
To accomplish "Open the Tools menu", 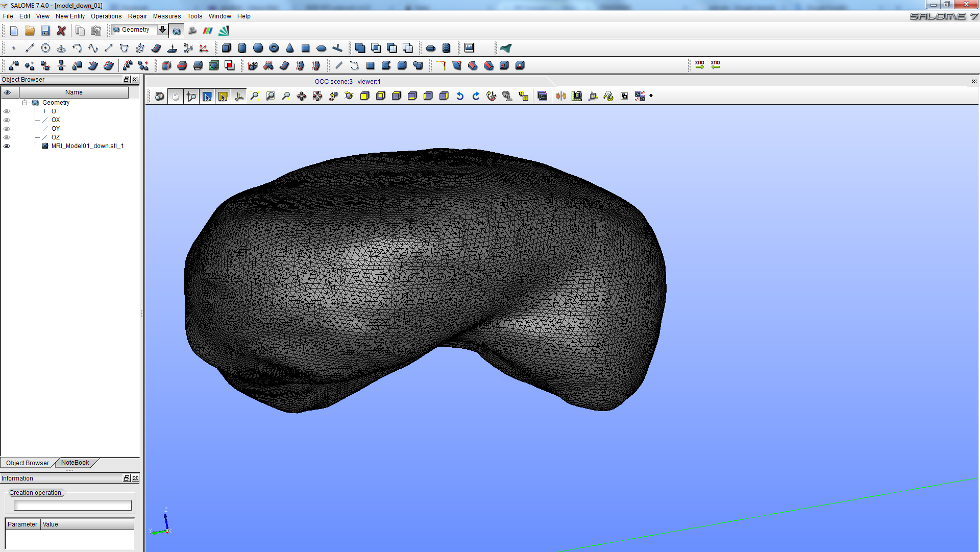I will 194,16.
